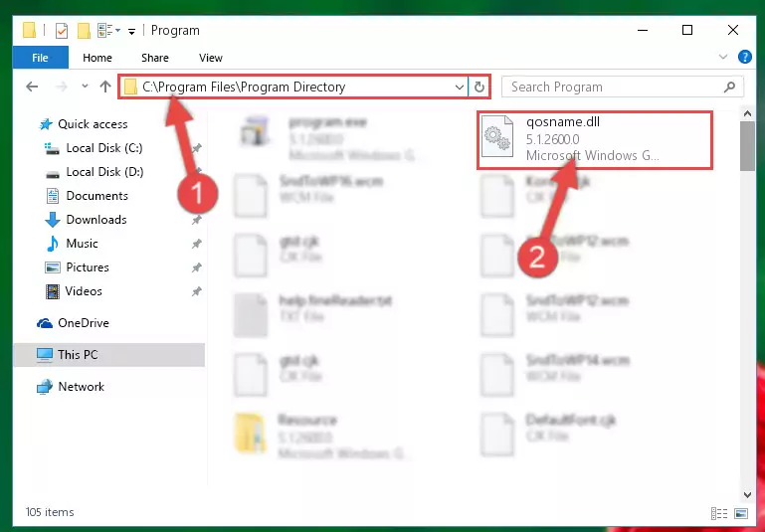The height and width of the screenshot is (532, 765).
Task: Click the folder icon in title bar
Action: click(29, 30)
